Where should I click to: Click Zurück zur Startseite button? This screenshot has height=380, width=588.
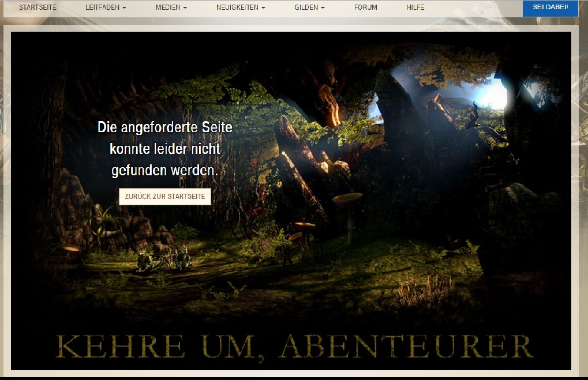165,197
